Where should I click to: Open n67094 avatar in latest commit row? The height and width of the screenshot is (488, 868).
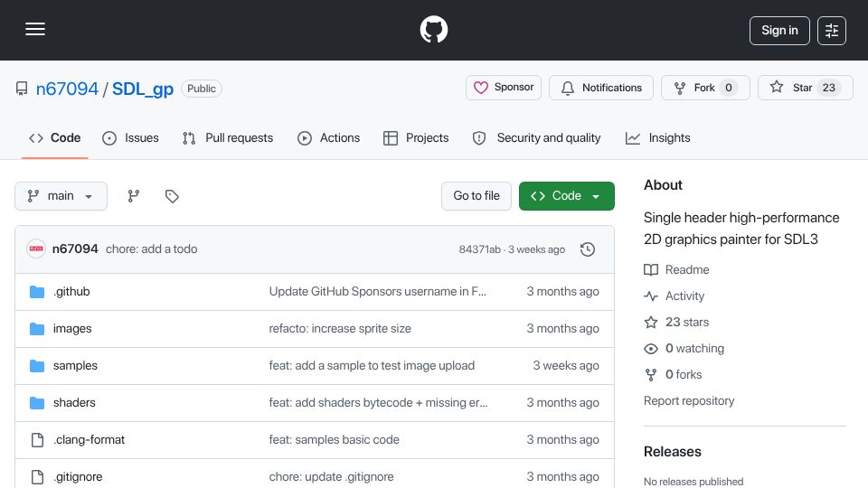click(36, 249)
